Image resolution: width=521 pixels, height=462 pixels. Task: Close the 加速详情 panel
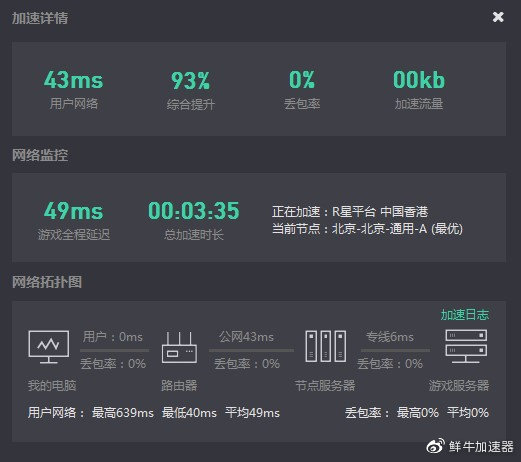[498, 17]
